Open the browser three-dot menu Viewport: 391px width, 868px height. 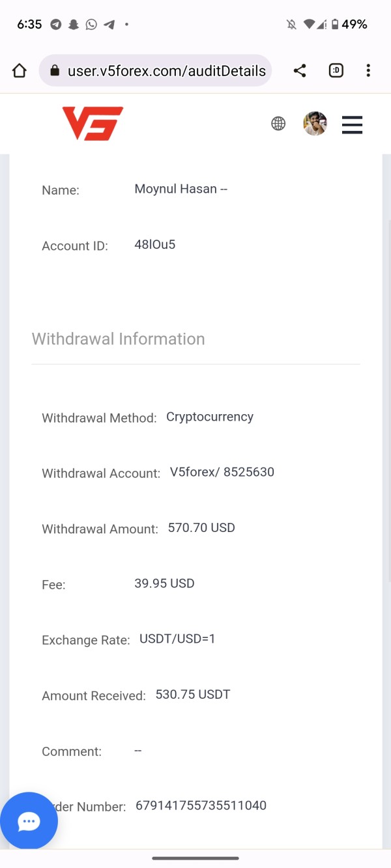368,71
